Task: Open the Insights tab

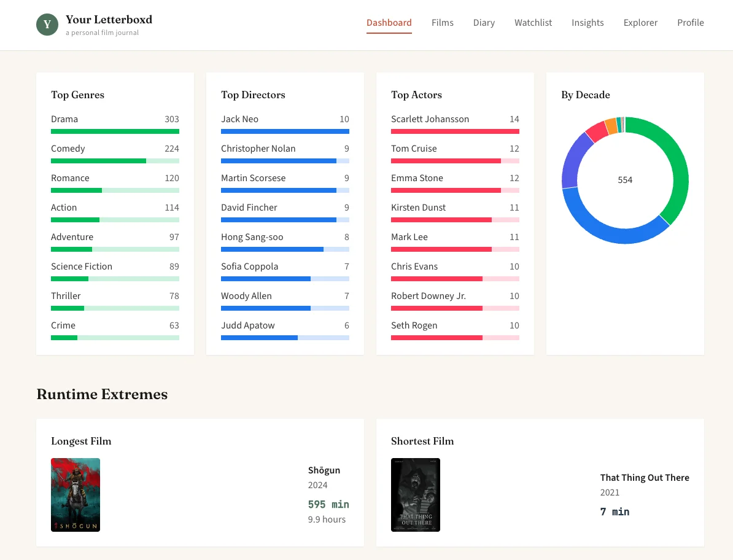Action: click(x=588, y=23)
